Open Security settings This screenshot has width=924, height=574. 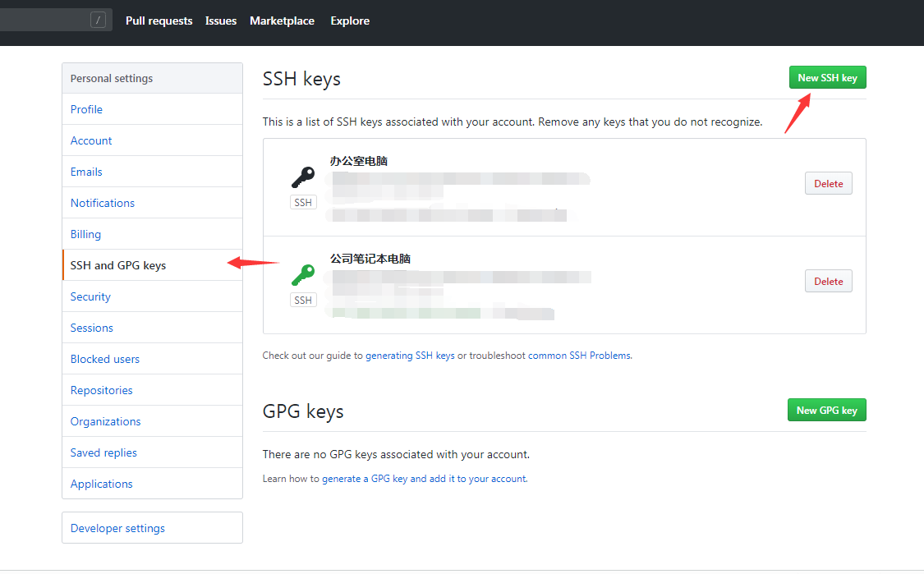152,297
